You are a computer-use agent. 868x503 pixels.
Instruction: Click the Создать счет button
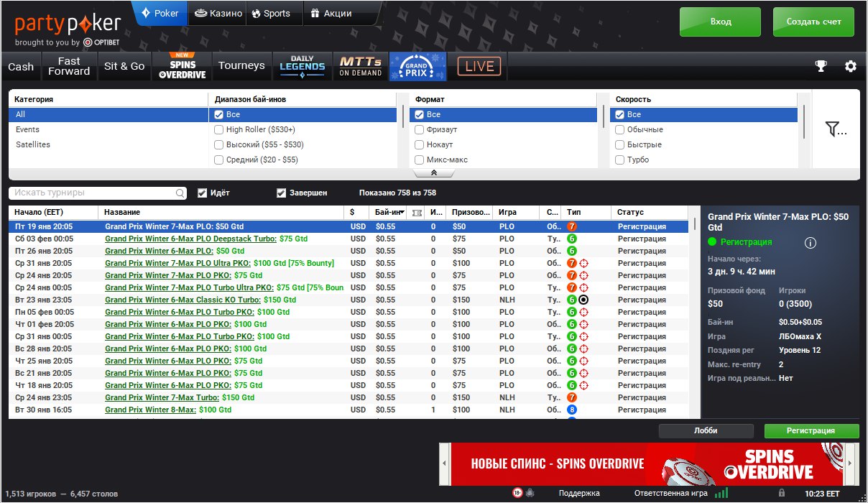[813, 22]
